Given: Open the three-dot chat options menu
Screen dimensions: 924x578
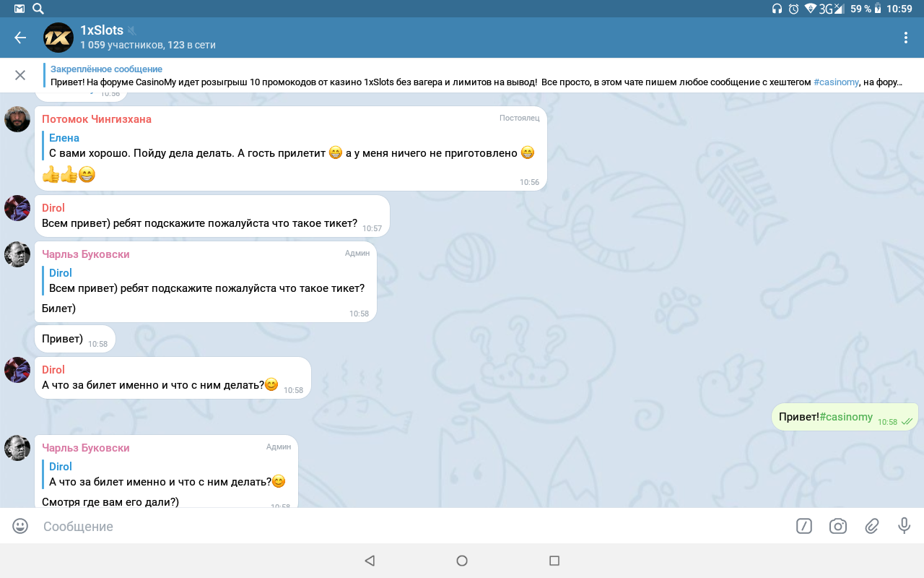Looking at the screenshot, I should point(906,38).
